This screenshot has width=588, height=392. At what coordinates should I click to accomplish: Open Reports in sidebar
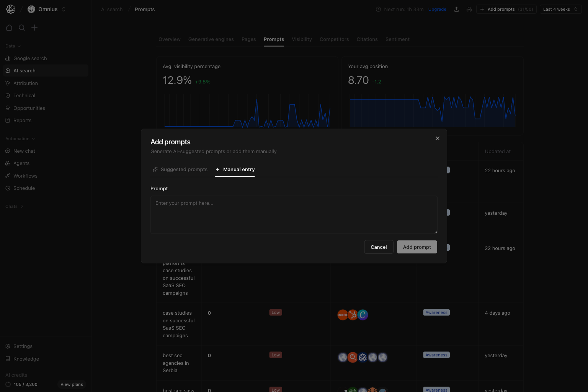click(46, 121)
